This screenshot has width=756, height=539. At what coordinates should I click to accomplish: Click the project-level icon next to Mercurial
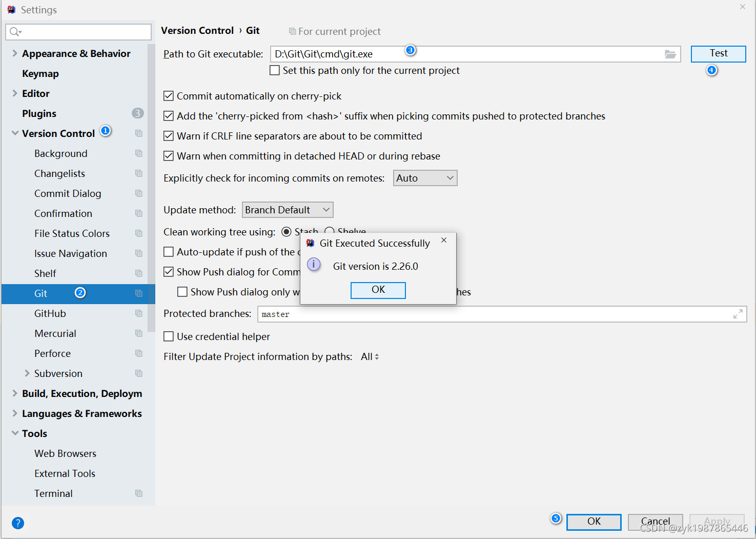coord(139,333)
